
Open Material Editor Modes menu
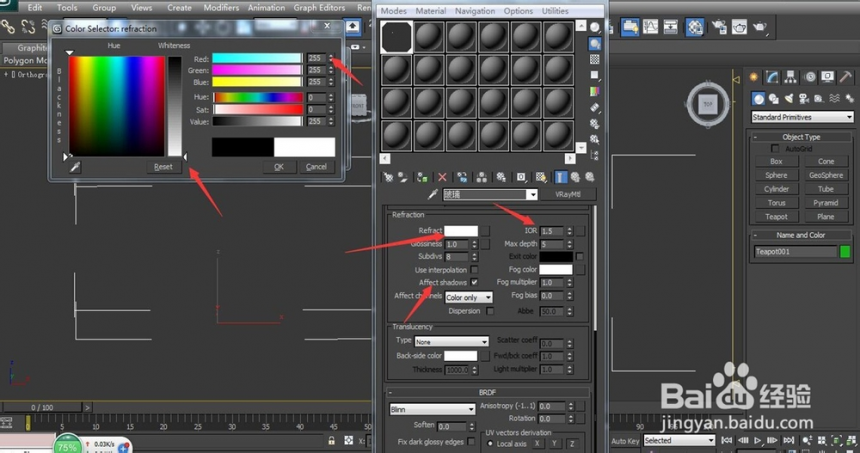[393, 11]
